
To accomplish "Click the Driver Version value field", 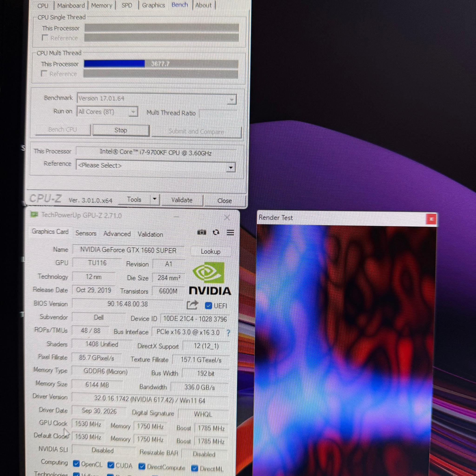I will [x=150, y=400].
